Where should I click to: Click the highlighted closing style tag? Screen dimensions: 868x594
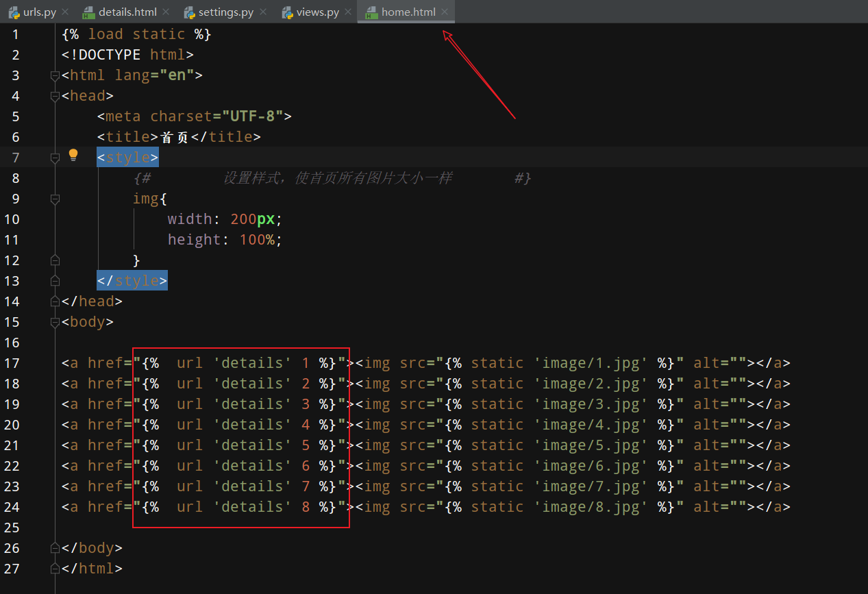(132, 281)
